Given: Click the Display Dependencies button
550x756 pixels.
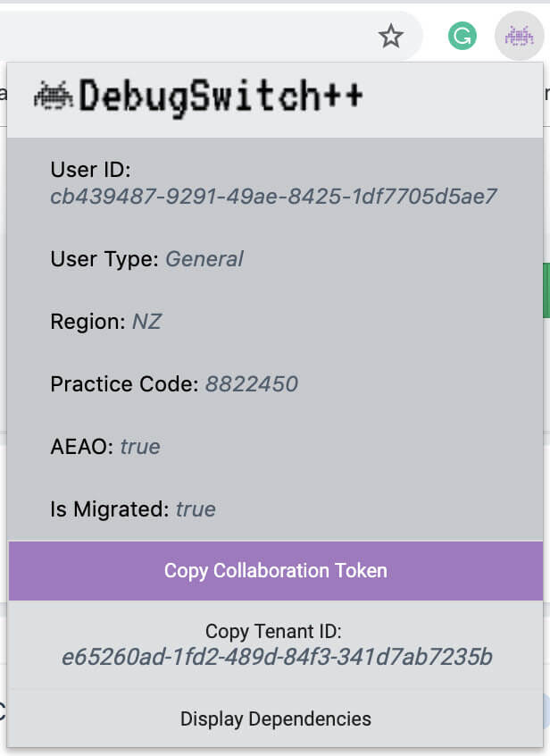Looking at the screenshot, I should 275,718.
